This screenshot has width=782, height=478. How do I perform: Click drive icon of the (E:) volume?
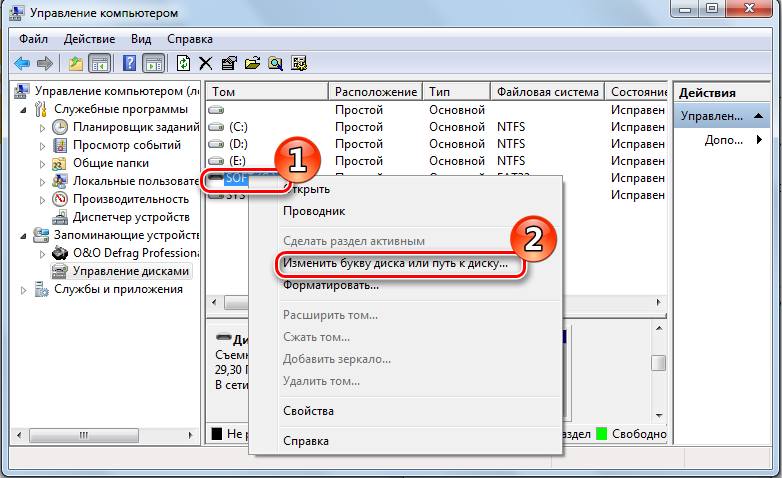(216, 161)
